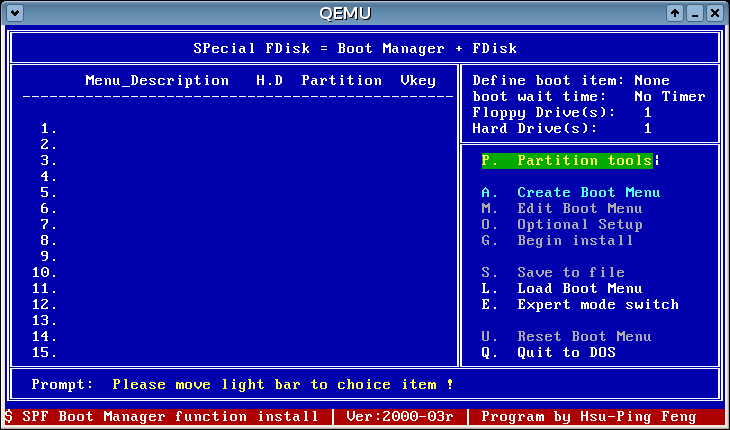Toggle Expert mode switch
Viewport: 730px width, 430px height.
(579, 304)
